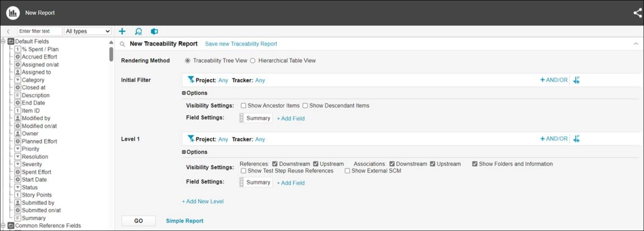The width and height of the screenshot is (644, 231).
Task: Click the field tree scrollbar thumb
Action: (111, 54)
